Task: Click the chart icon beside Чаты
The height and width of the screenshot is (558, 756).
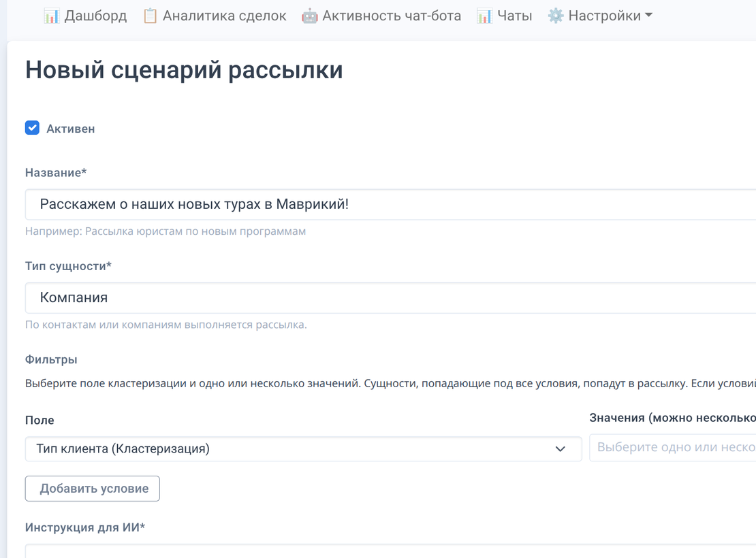Action: [486, 15]
